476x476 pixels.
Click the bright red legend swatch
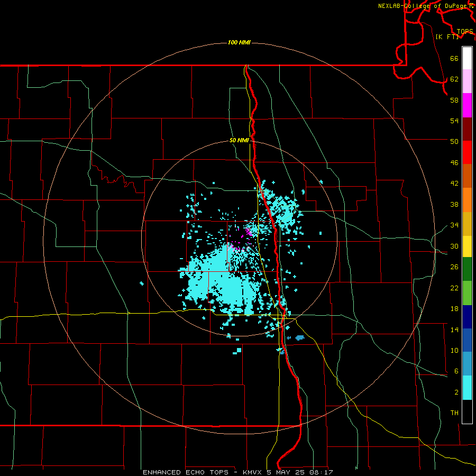467,152
